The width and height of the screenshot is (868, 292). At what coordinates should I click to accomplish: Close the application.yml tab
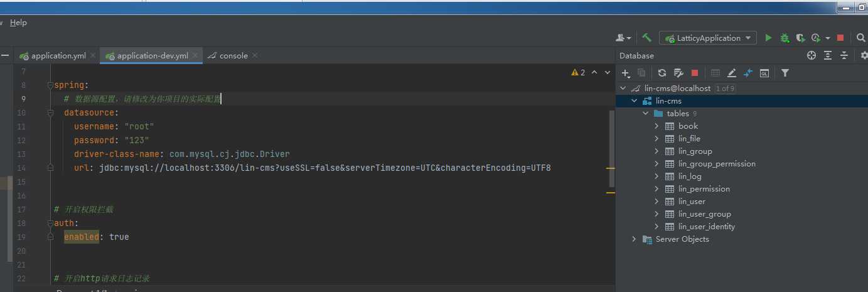point(93,55)
